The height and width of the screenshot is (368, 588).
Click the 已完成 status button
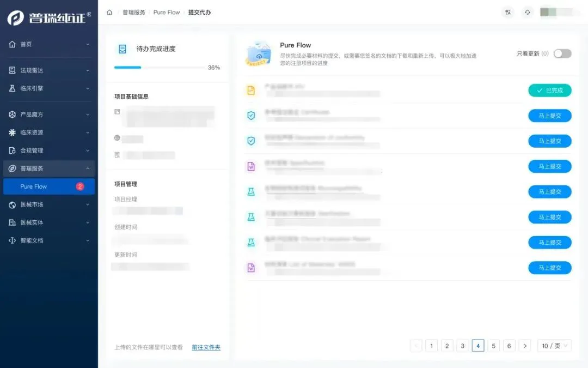[550, 91]
